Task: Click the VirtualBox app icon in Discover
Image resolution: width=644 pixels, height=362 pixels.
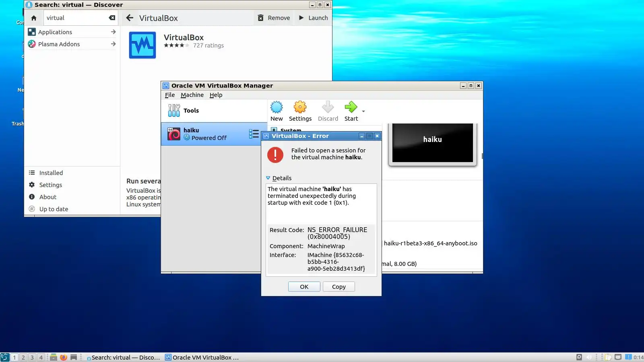Action: 142,45
